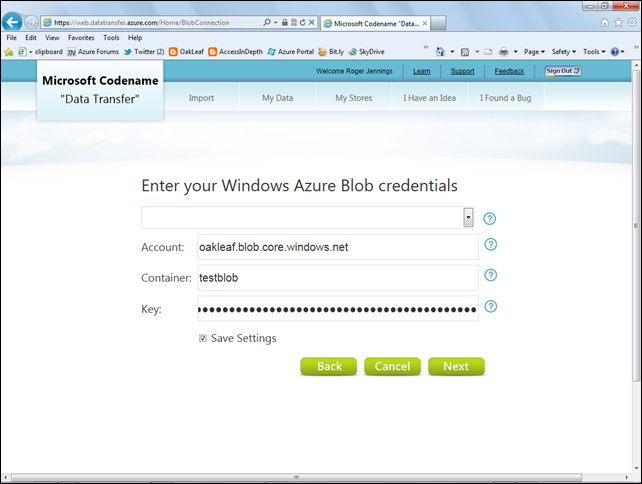Open the browser gear settings icon
Image resolution: width=642 pixels, height=484 pixels.
(632, 23)
